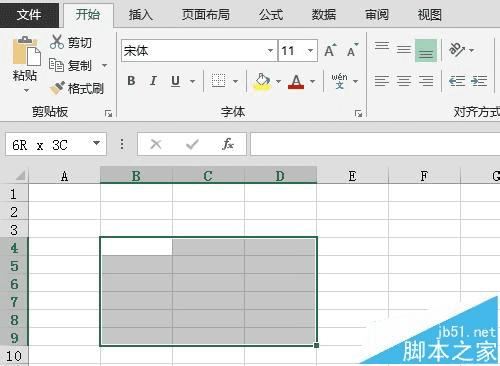Screen dimensions: 500x366
Task: Select column A header
Action: click(64, 175)
